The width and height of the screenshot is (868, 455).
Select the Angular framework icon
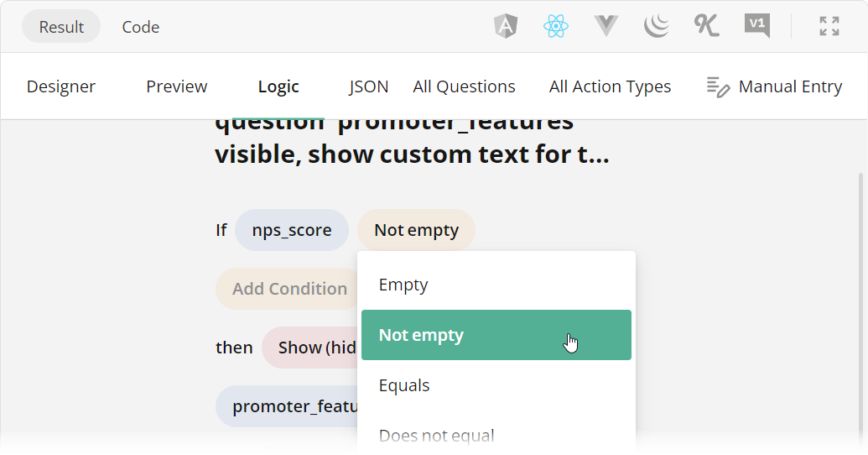506,26
